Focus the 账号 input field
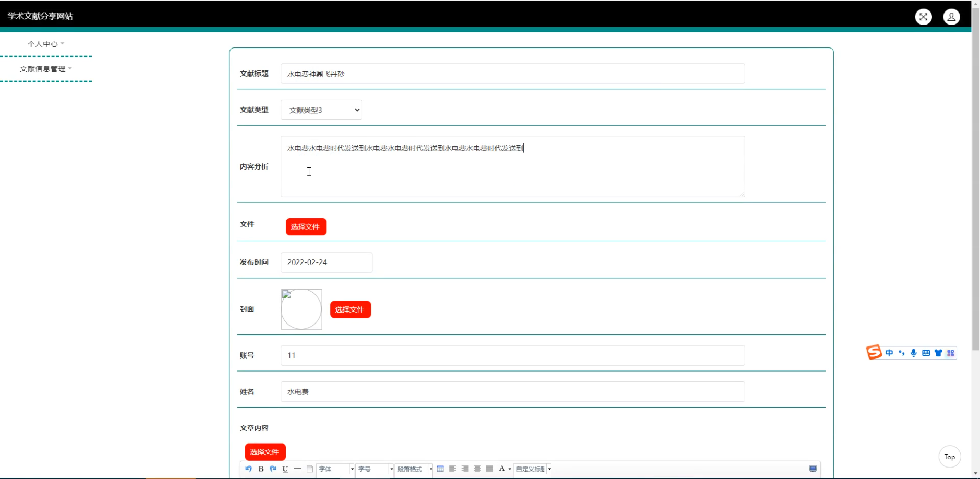 coord(513,355)
